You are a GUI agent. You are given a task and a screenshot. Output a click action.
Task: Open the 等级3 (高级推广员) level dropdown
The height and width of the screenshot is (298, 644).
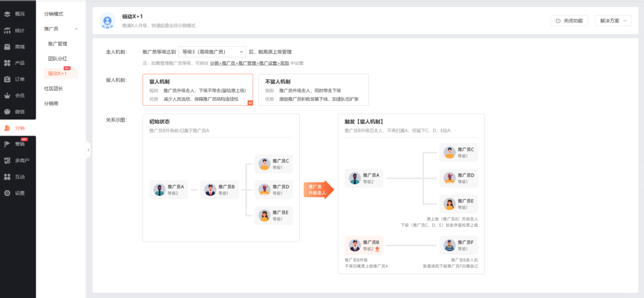tap(212, 52)
